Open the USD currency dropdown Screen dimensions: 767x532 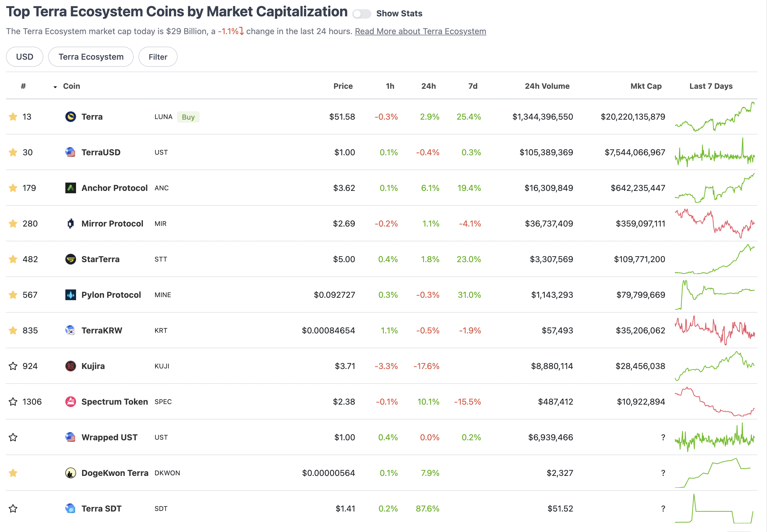(x=25, y=57)
